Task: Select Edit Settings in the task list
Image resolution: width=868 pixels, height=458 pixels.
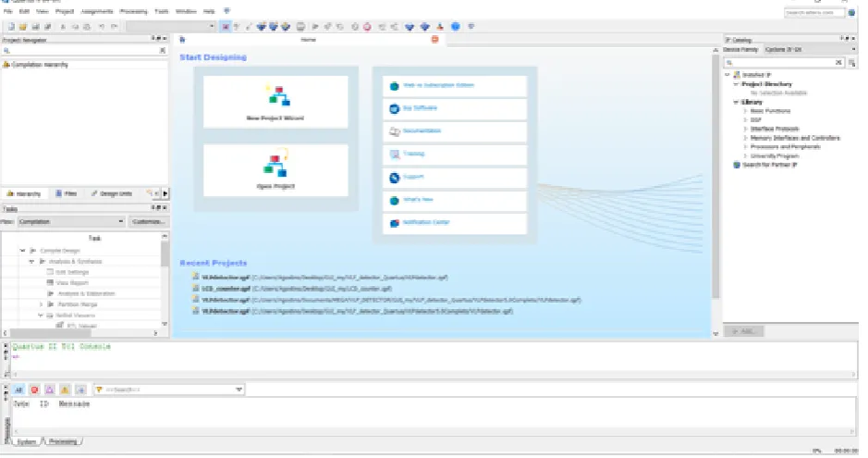Action: pyautogui.click(x=72, y=272)
